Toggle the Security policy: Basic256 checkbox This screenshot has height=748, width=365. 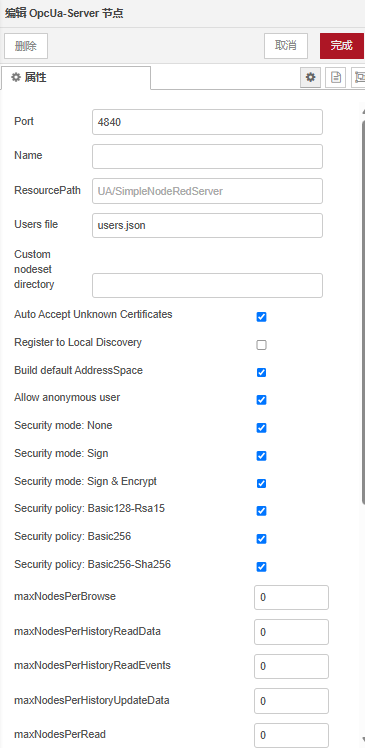(x=261, y=539)
